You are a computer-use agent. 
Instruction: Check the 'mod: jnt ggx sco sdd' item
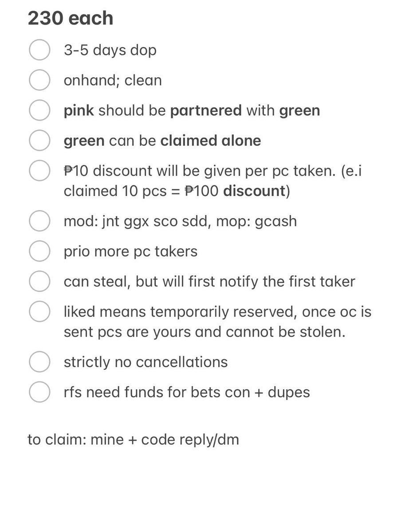[39, 221]
